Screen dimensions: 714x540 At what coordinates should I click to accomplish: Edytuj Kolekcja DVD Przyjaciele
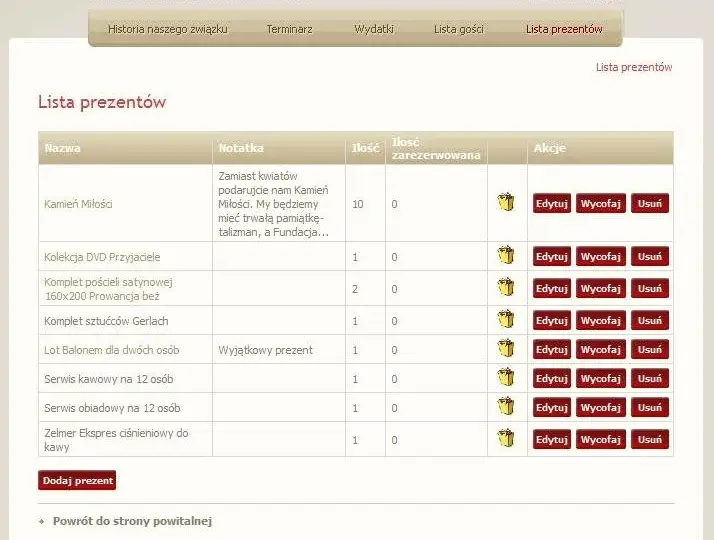pos(551,257)
